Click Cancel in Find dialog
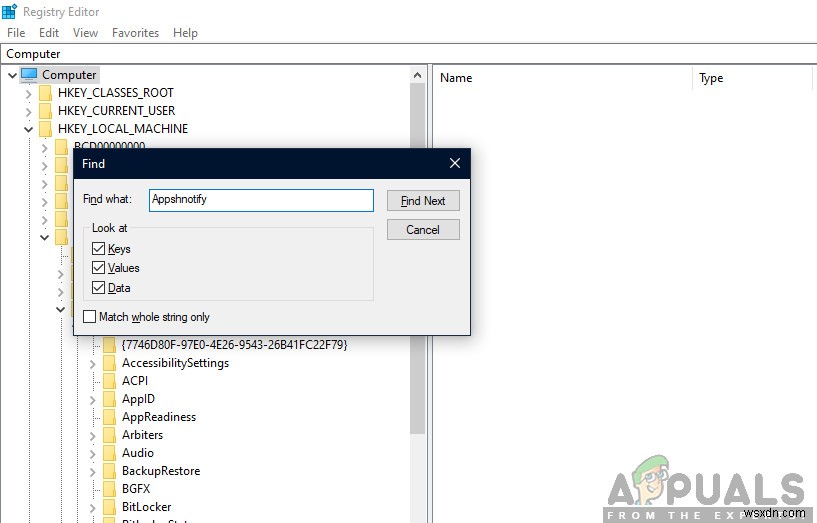This screenshot has width=817, height=523. [x=423, y=230]
